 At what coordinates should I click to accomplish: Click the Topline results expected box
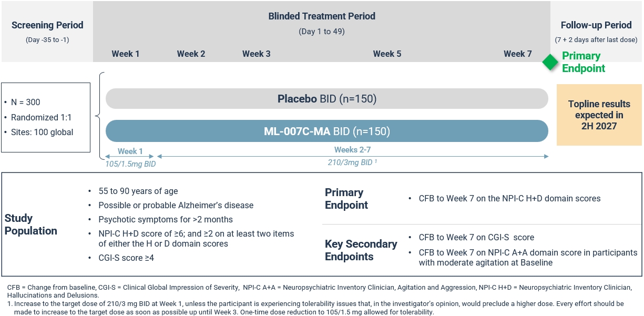click(599, 115)
